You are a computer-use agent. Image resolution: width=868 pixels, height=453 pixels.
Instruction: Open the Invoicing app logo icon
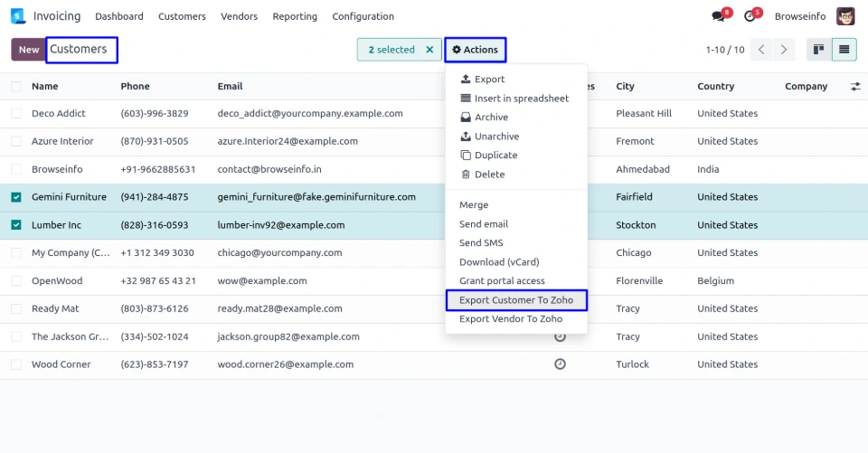coord(18,16)
